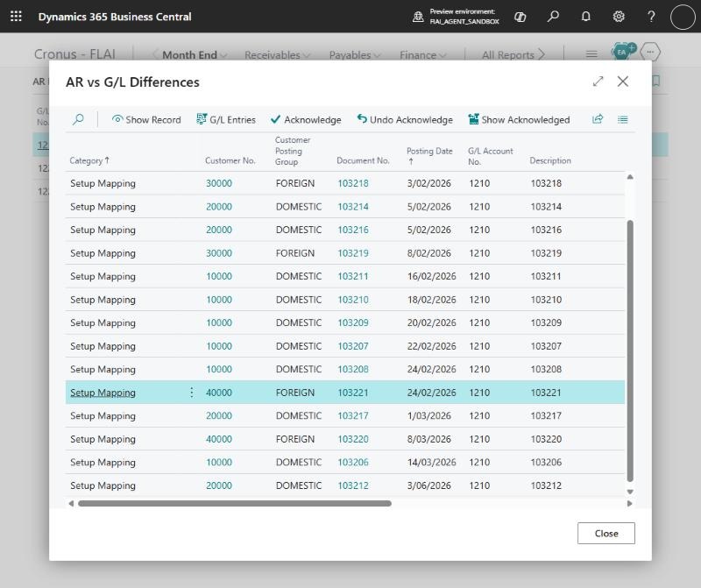Viewport: 701px width, 588px height.
Task: Click the share icon in toolbar
Action: [x=598, y=119]
